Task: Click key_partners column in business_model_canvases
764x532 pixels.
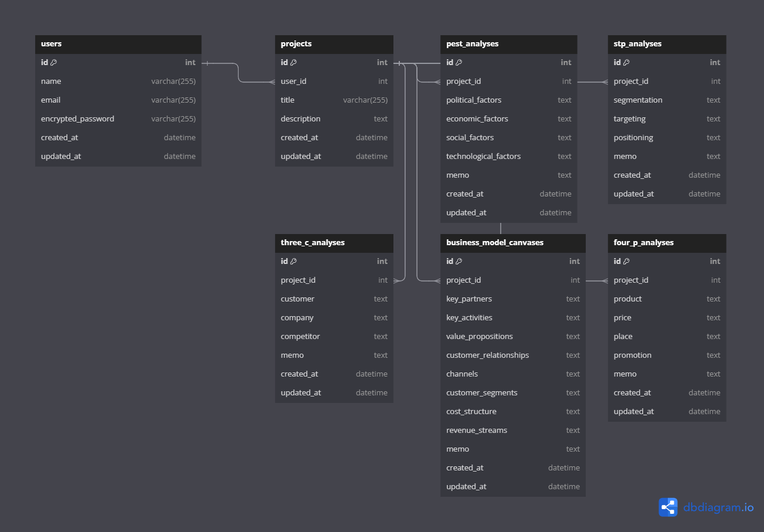Action: (513, 299)
